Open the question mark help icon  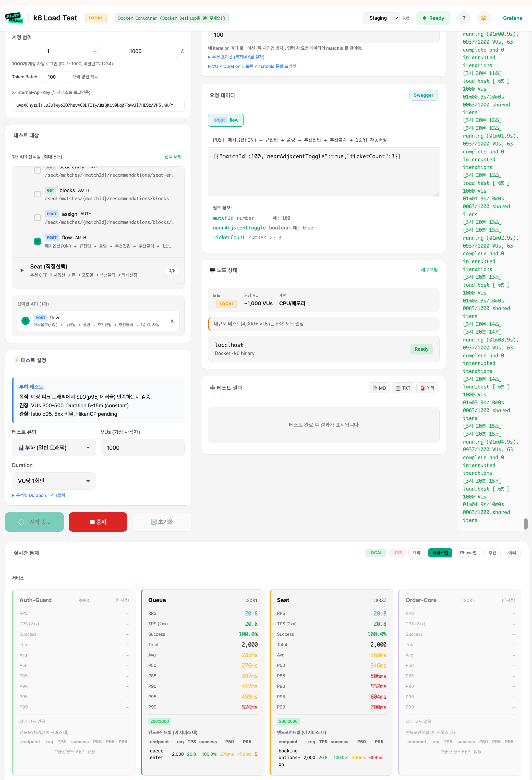[464, 18]
